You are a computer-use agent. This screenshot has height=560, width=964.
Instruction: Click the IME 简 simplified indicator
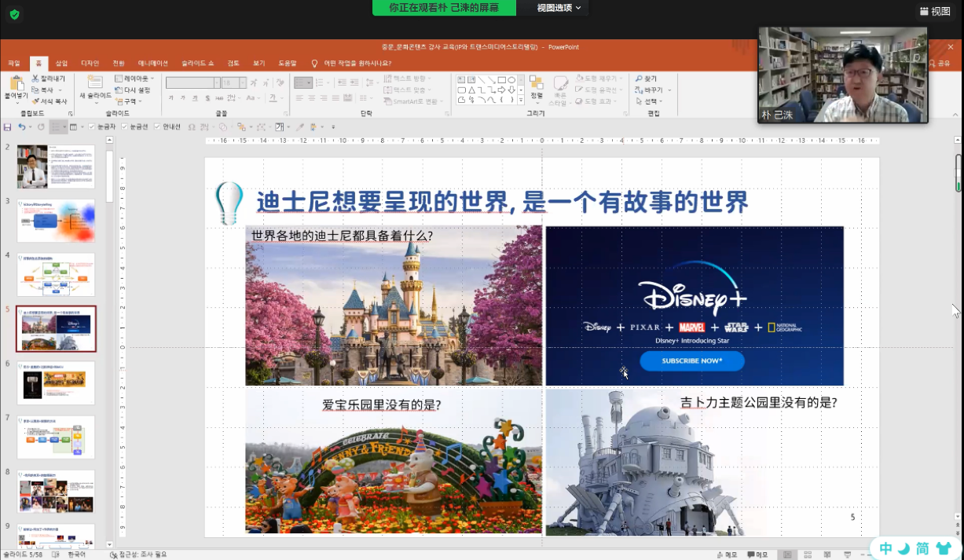(x=922, y=548)
